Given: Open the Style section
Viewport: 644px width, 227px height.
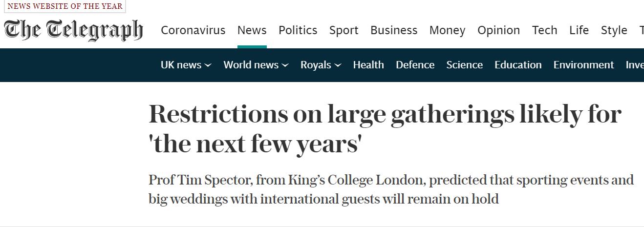Looking at the screenshot, I should coord(614,30).
